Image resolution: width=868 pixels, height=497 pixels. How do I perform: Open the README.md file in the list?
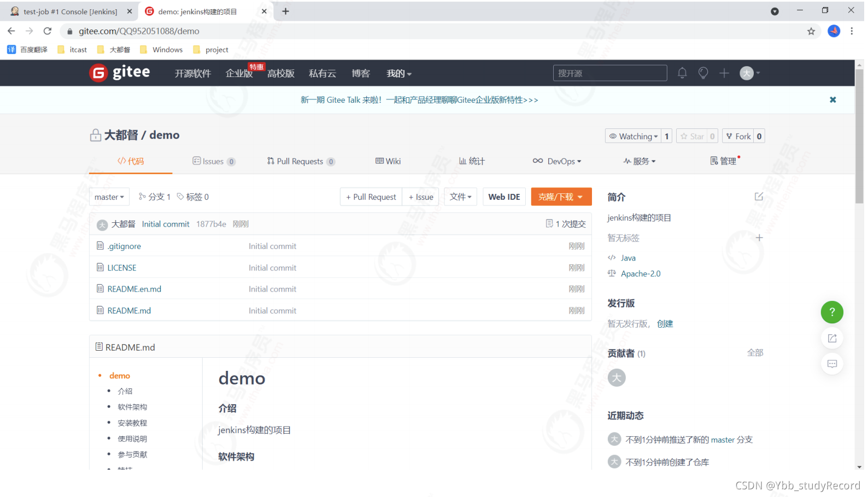point(129,311)
